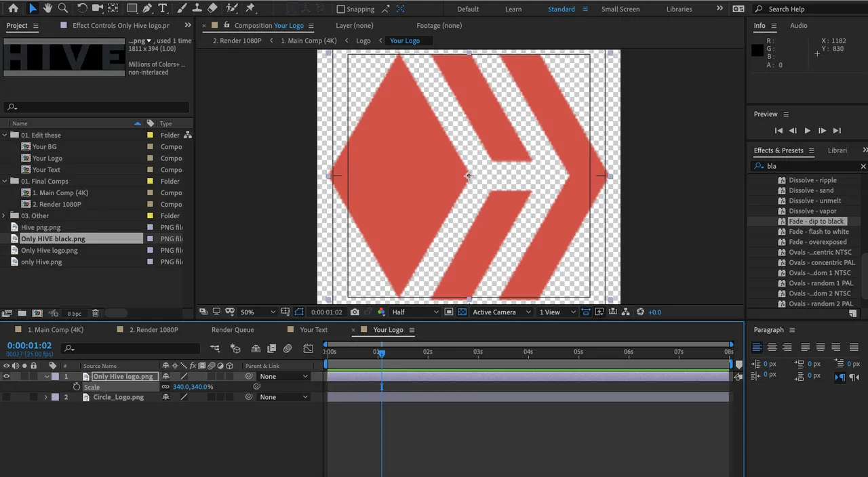Switch to Small Screen workspace
Screen dimensions: 868x477
(x=620, y=9)
